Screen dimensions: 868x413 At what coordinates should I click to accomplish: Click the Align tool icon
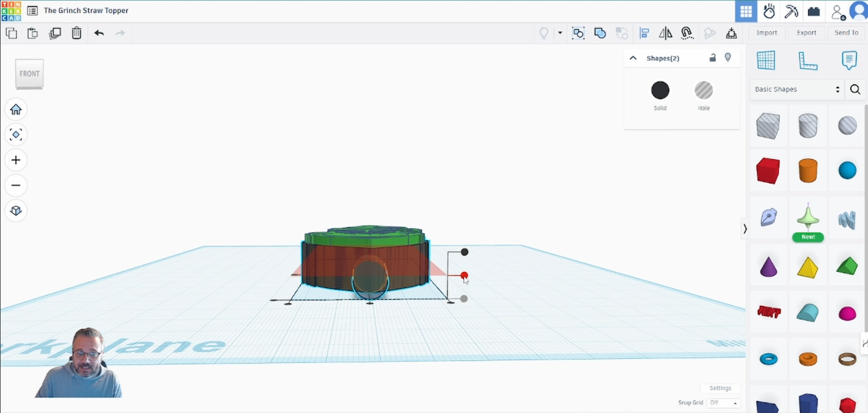point(644,33)
